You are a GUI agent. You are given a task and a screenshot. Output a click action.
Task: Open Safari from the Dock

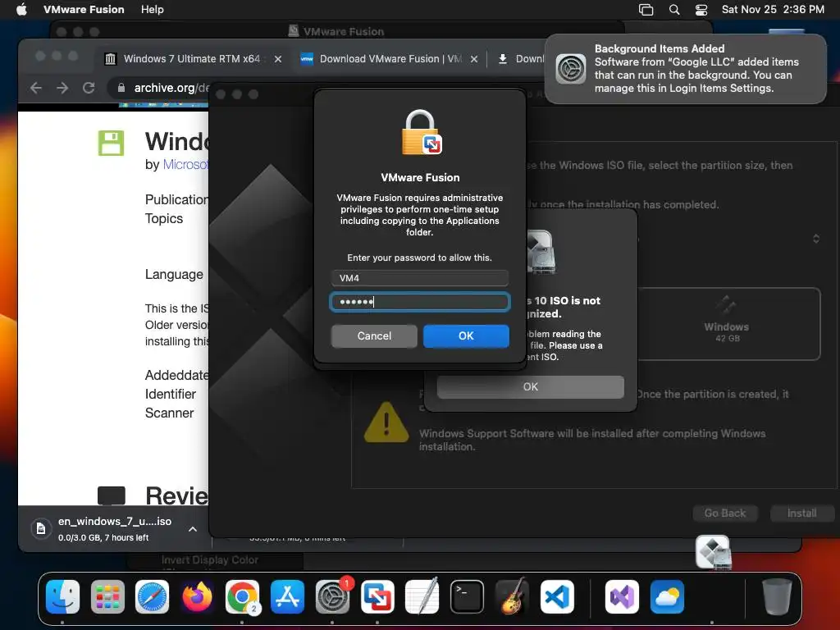(x=152, y=597)
